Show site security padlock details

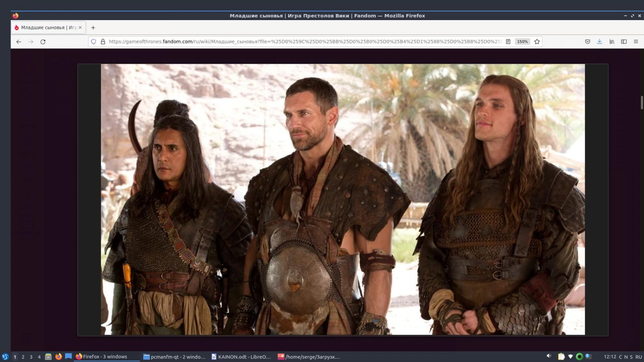[x=103, y=41]
